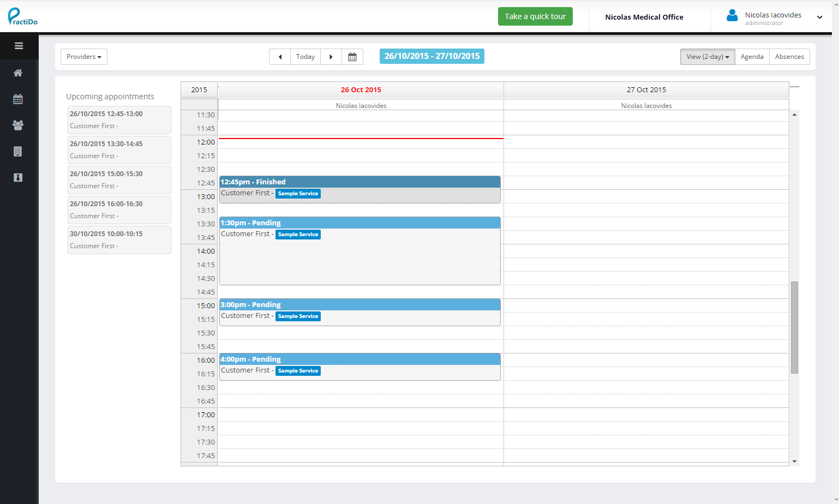Click Sample Service tag on 3:00pm appointment
This screenshot has width=839, height=504.
pos(298,316)
